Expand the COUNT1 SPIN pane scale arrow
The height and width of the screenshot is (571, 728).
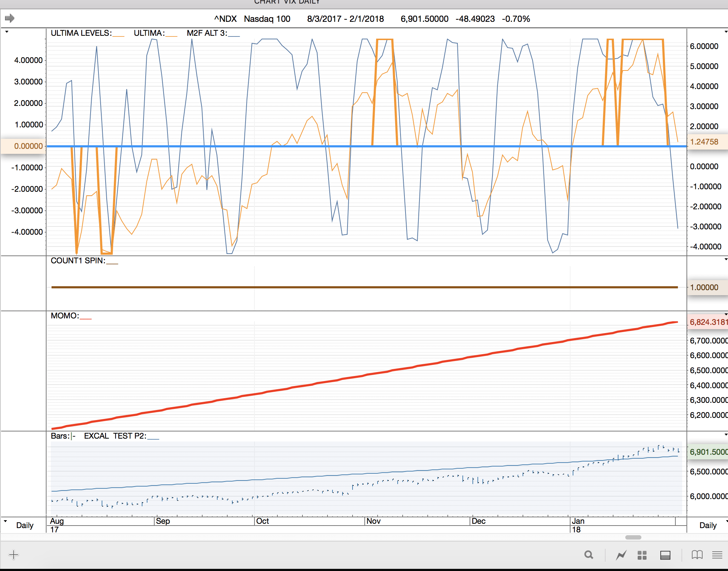[726, 259]
